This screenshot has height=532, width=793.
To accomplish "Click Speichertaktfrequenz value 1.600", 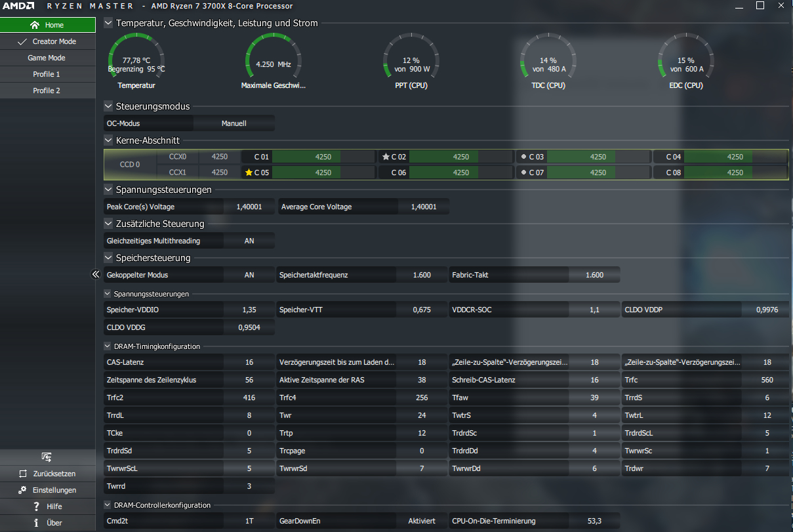I will coord(422,275).
